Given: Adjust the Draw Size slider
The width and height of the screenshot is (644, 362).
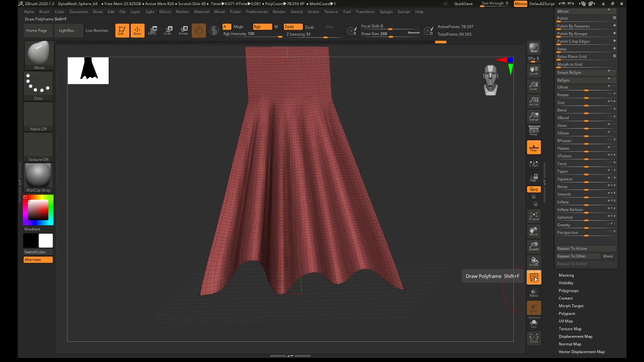Looking at the screenshot, I should [x=390, y=34].
